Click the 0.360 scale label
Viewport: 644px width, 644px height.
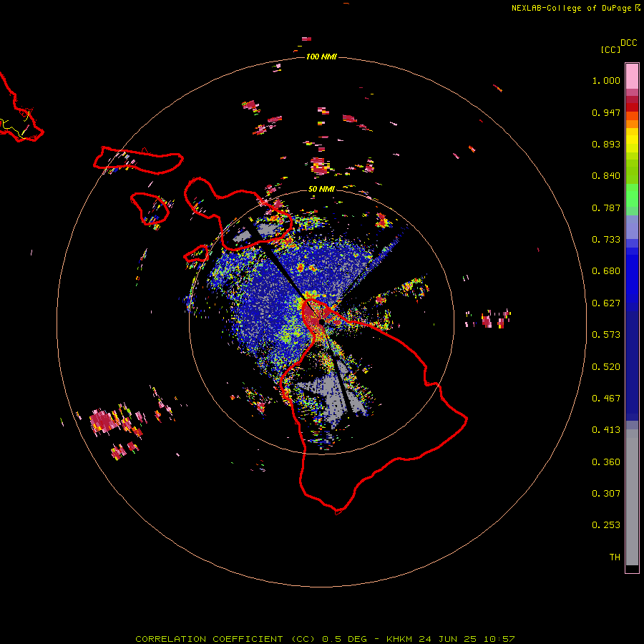coord(606,462)
